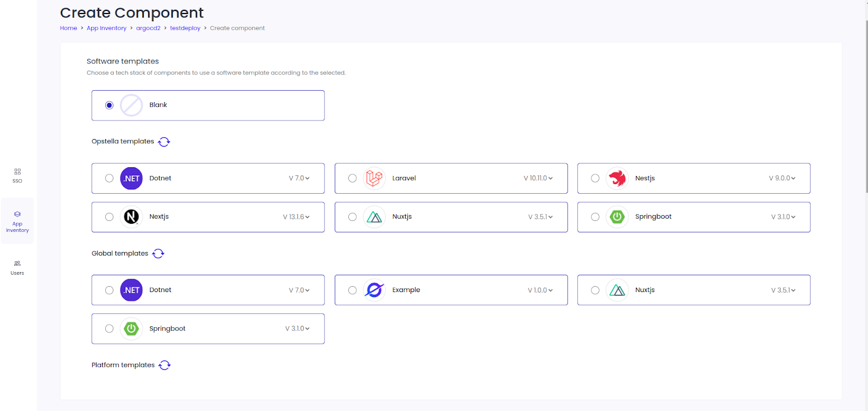Click the Opstella templates heading
This screenshot has width=868, height=411.
pyautogui.click(x=123, y=141)
